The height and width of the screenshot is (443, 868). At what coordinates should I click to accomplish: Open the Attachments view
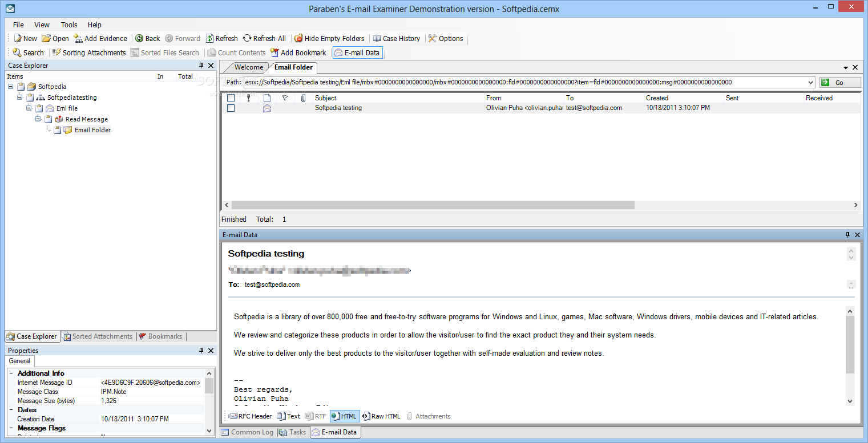(x=428, y=416)
